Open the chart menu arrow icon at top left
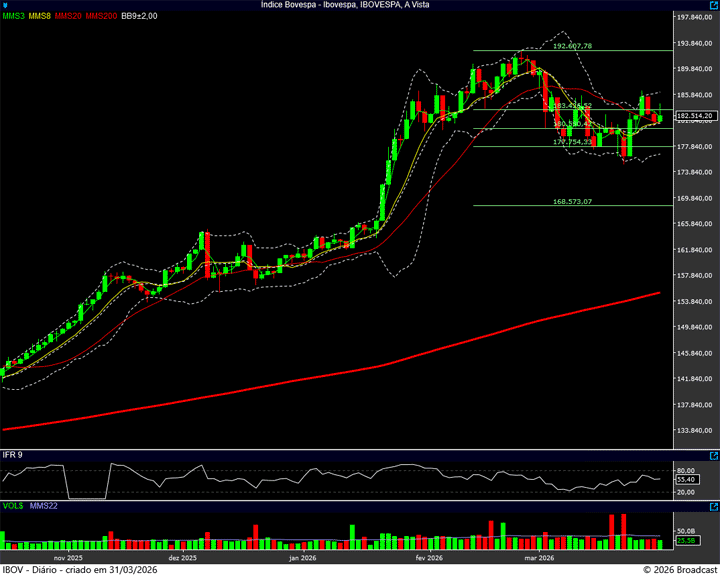This screenshot has height=575, width=720. tap(6, 5)
